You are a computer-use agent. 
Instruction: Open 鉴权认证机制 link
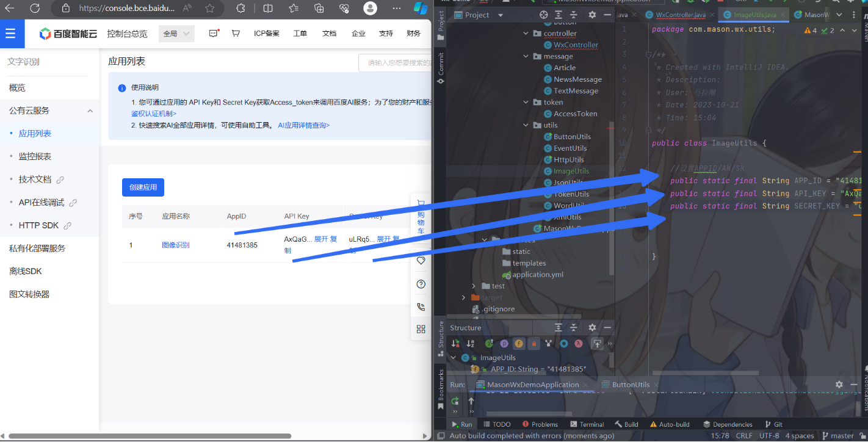pyautogui.click(x=154, y=114)
